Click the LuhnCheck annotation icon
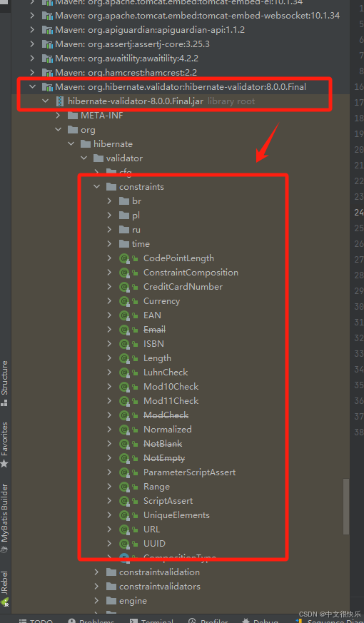This screenshot has width=364, height=623. click(x=124, y=373)
